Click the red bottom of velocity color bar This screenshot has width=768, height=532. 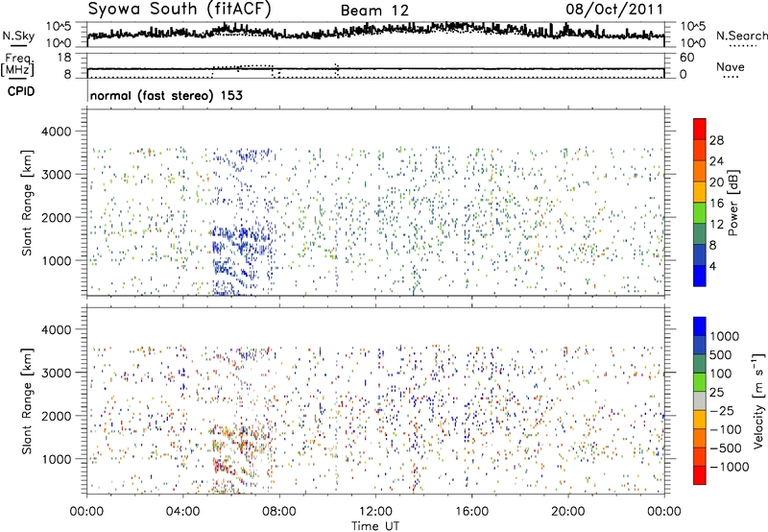point(700,475)
